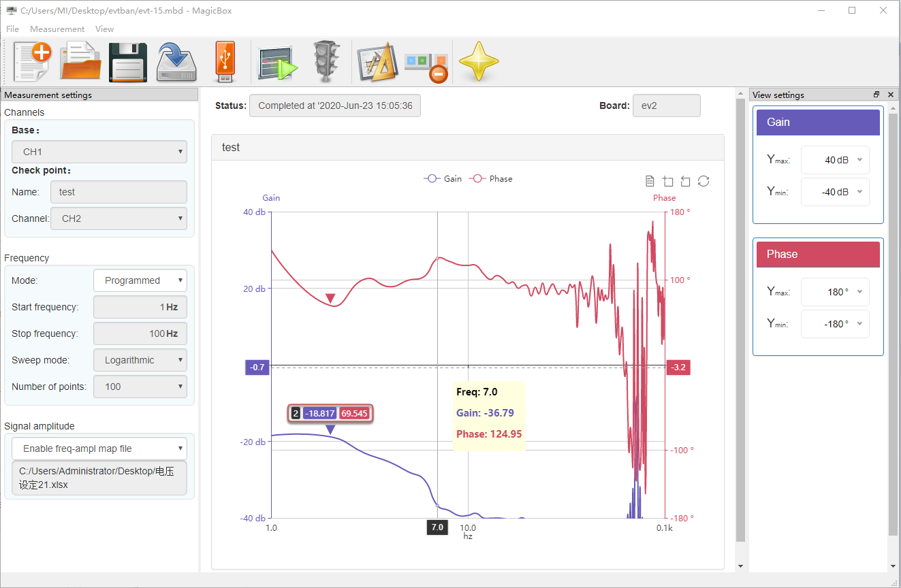901x588 pixels.
Task: Close the View settings panel
Action: tap(891, 95)
